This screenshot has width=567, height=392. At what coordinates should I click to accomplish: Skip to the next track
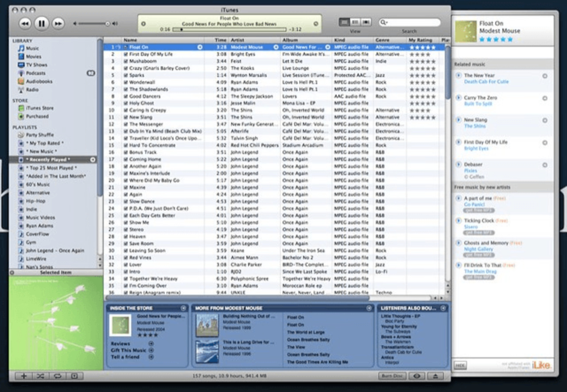(58, 23)
